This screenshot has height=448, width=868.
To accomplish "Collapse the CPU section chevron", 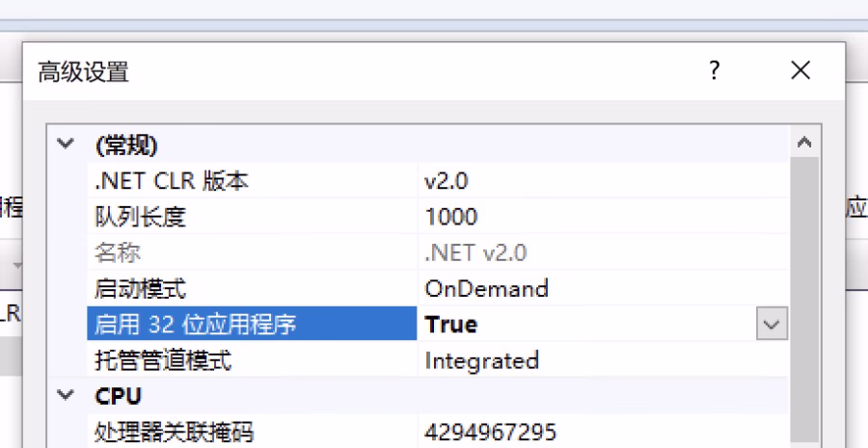I will pos(66,396).
